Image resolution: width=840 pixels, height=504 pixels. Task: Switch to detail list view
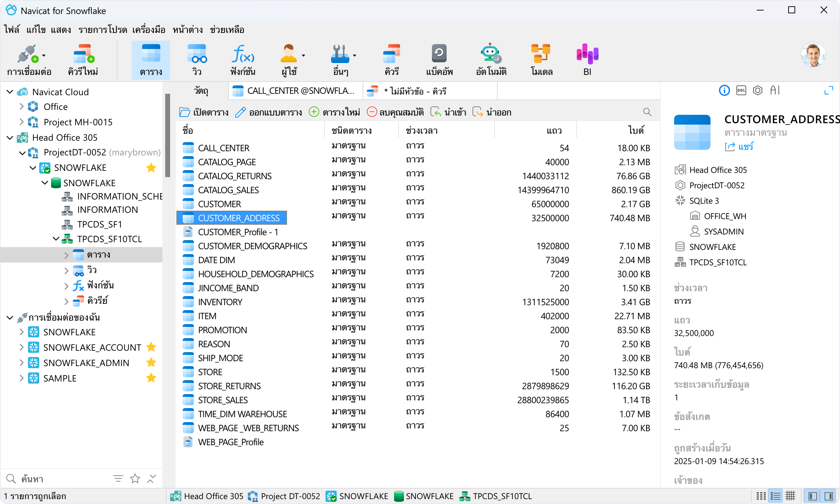pos(776,496)
